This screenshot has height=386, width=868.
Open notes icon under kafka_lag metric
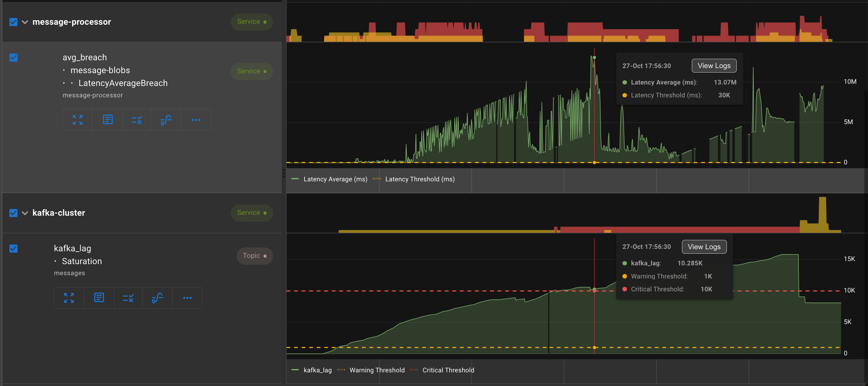point(99,298)
